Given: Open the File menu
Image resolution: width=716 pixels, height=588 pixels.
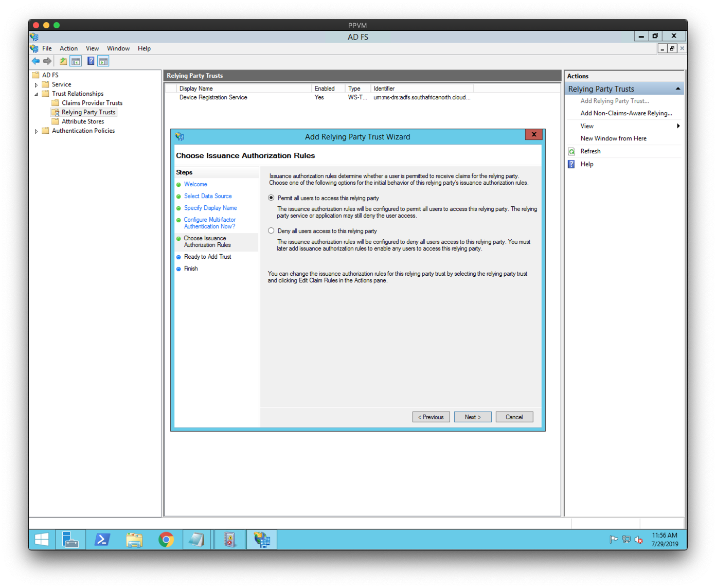Looking at the screenshot, I should click(x=47, y=48).
